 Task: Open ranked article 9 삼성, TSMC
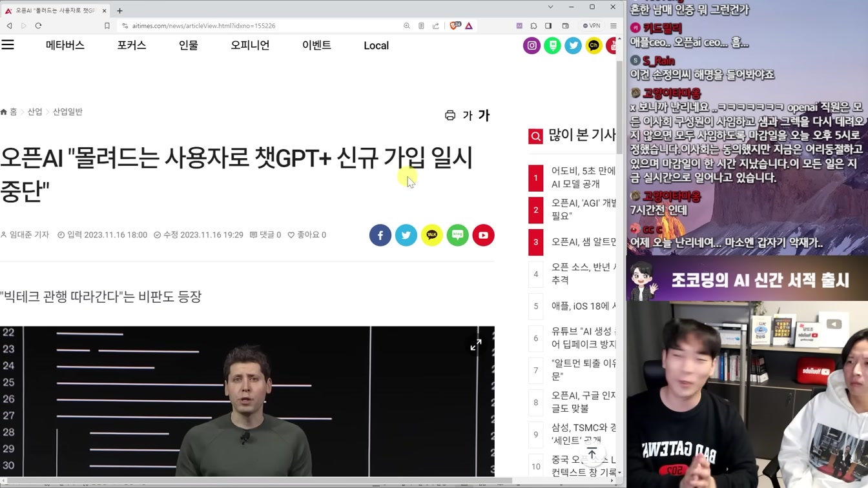coord(572,434)
